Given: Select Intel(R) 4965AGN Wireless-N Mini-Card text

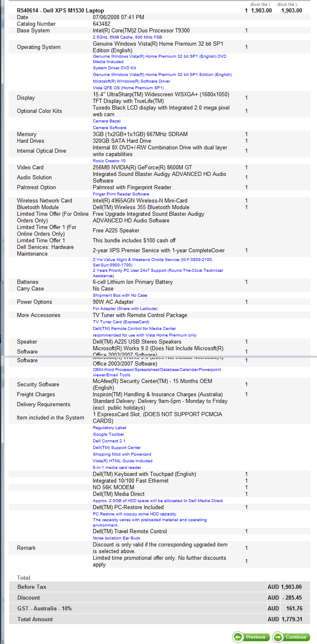Looking at the screenshot, I should (141, 200).
